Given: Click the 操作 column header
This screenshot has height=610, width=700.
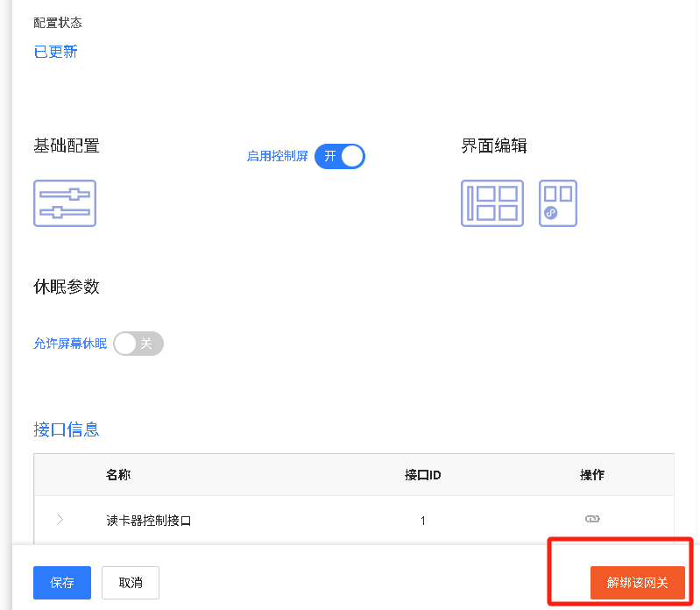Looking at the screenshot, I should click(592, 475).
